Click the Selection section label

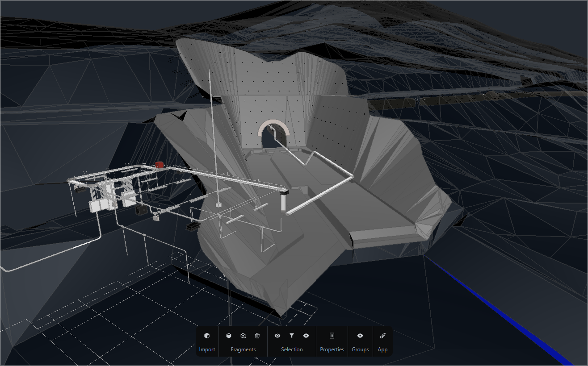coord(292,349)
